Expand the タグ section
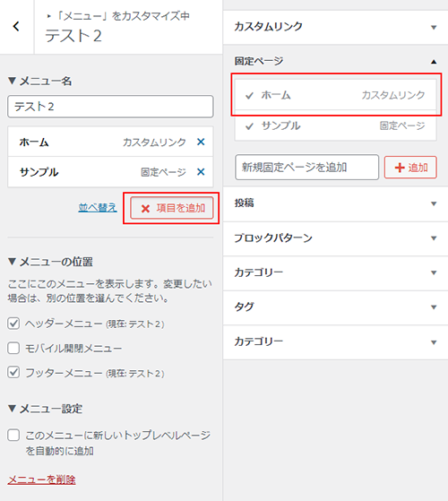Screen dimensions: 448x501 (335, 307)
